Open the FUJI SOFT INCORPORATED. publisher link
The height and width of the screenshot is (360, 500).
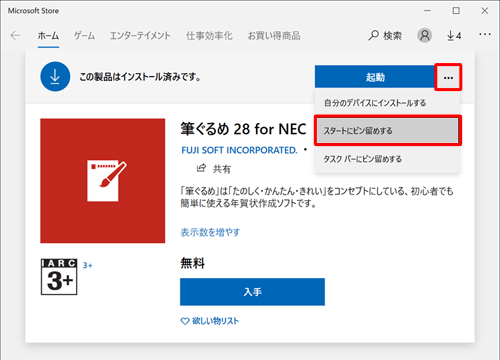point(239,150)
